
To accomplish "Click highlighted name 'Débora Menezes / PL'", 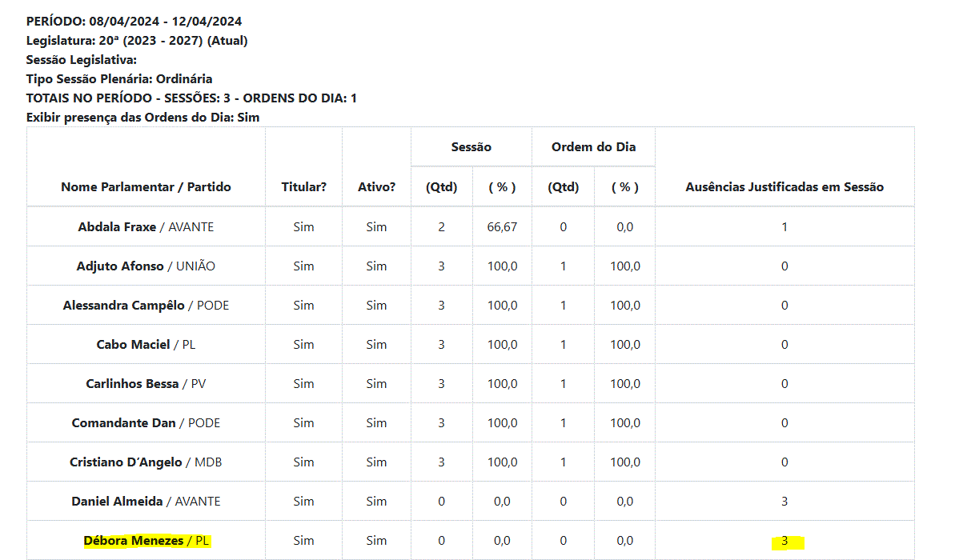I will tap(146, 541).
